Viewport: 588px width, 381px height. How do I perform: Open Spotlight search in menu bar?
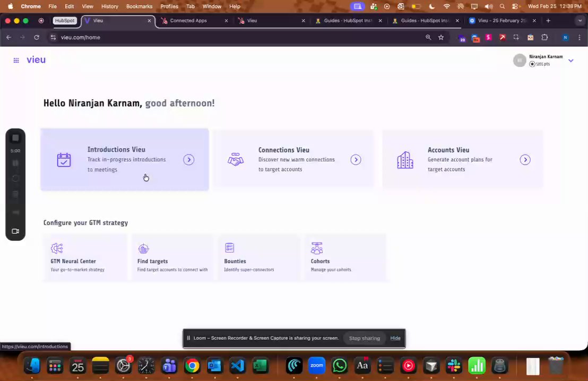pyautogui.click(x=502, y=6)
